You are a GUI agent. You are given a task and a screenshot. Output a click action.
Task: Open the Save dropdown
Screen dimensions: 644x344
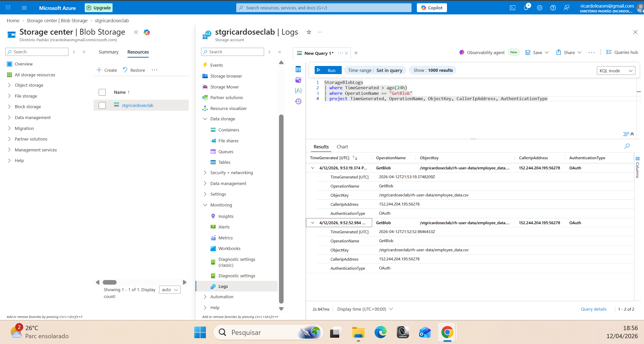point(547,53)
